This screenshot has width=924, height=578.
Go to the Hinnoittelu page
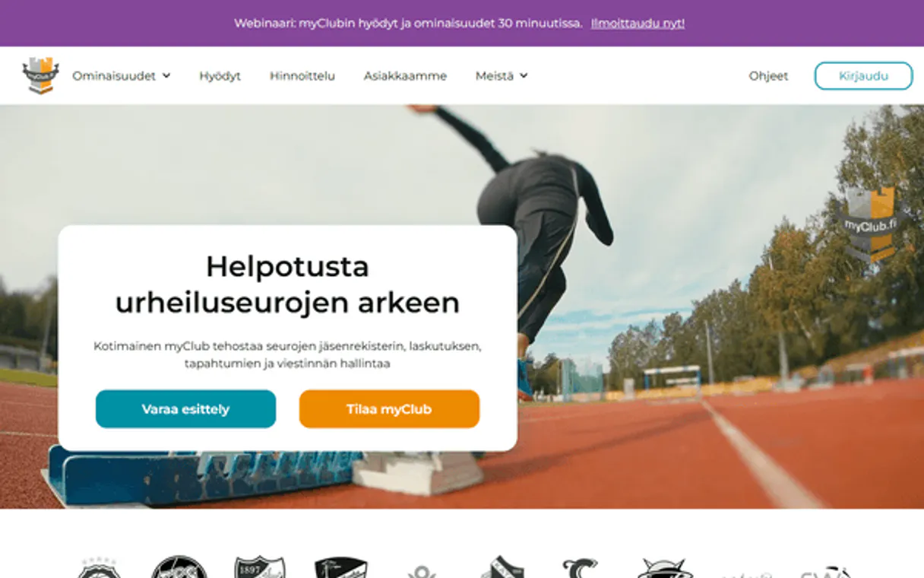tap(302, 76)
